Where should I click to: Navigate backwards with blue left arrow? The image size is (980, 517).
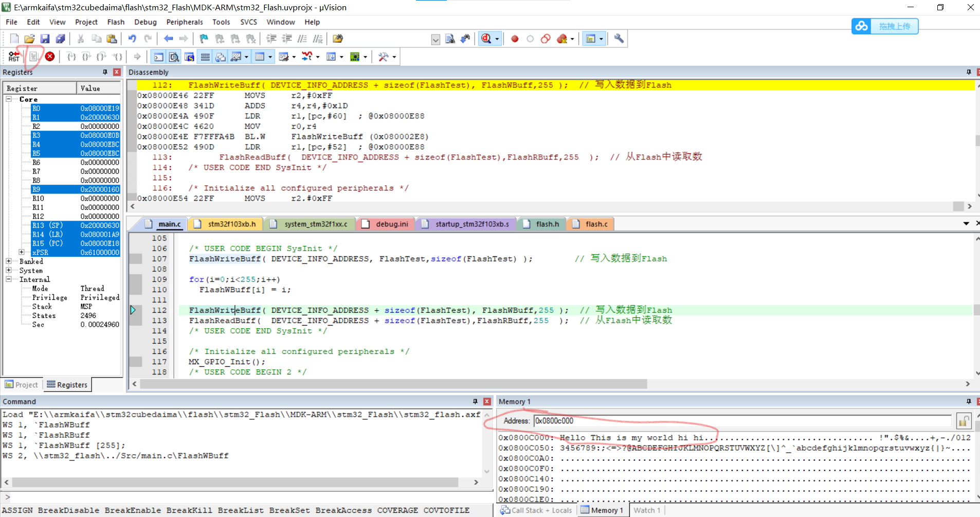(168, 39)
